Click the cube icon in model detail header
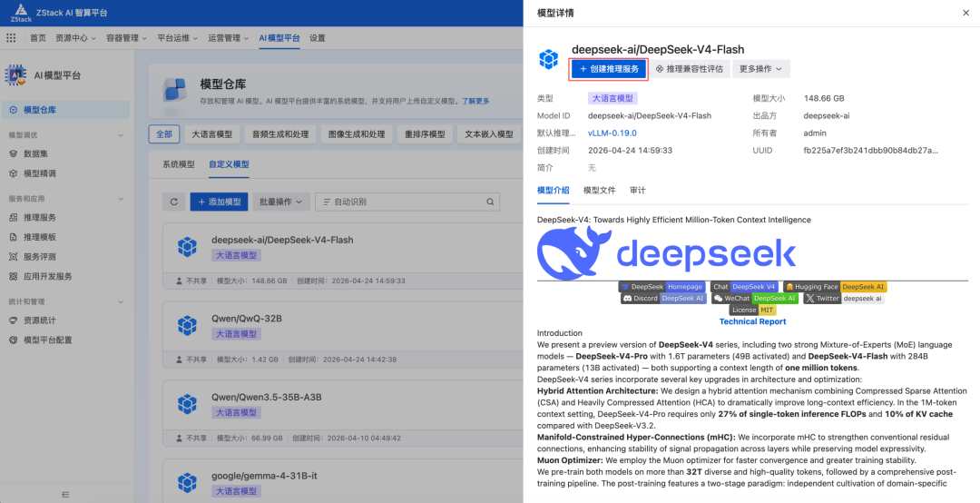This screenshot has height=503, width=980. (x=548, y=59)
